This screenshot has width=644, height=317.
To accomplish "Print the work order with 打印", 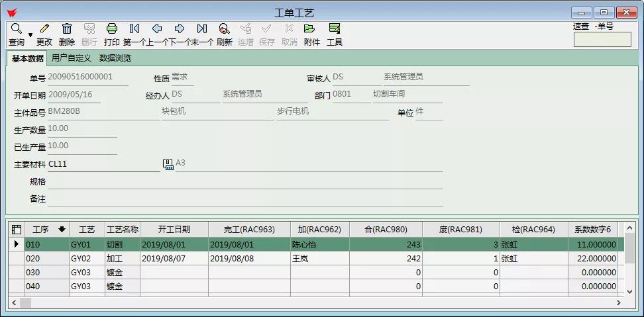I will [112, 29].
